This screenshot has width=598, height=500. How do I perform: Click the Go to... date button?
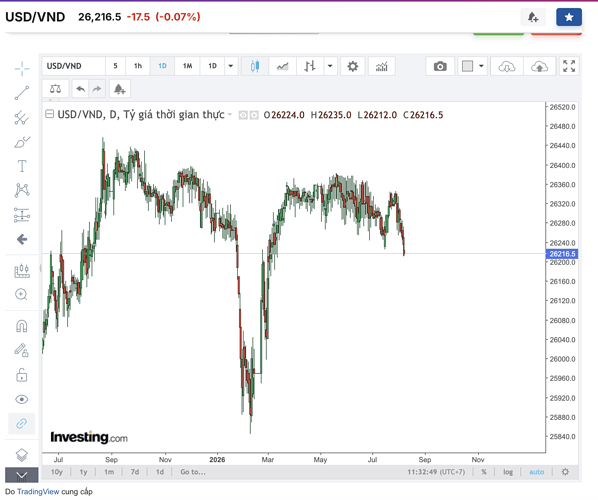193,472
